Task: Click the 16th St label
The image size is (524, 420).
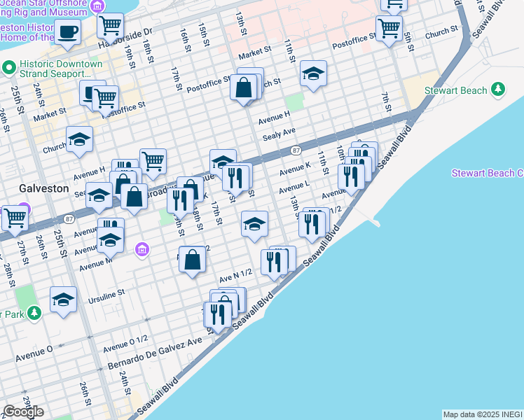Action: point(186,40)
